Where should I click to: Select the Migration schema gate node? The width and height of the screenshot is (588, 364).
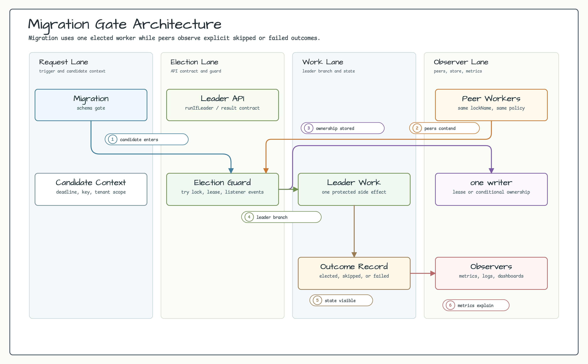click(91, 105)
